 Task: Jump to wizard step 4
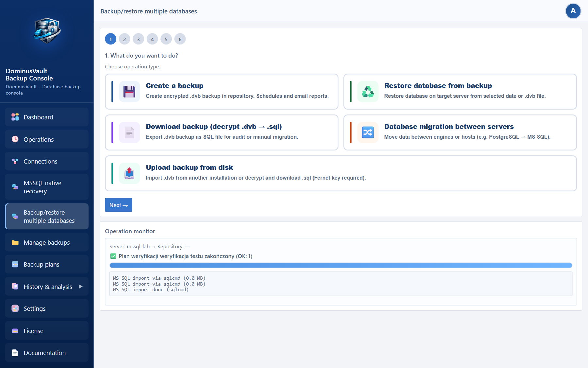pos(152,39)
